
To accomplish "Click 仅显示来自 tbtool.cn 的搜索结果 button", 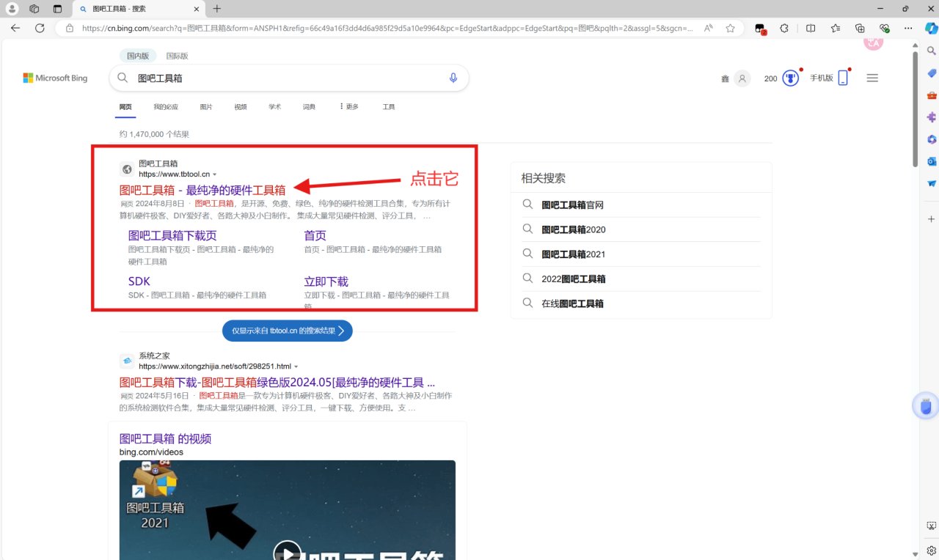I will [288, 331].
